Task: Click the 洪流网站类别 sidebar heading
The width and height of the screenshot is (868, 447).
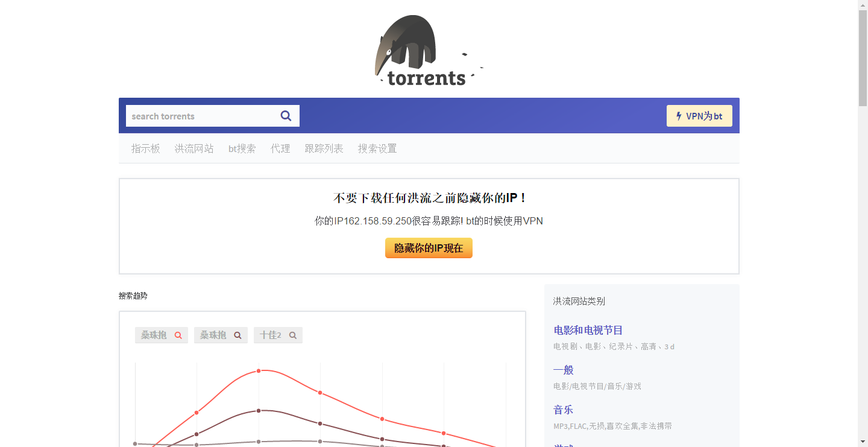Action: (579, 301)
